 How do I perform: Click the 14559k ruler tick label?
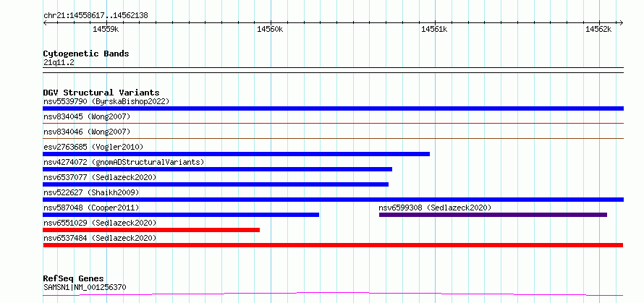[x=106, y=29]
